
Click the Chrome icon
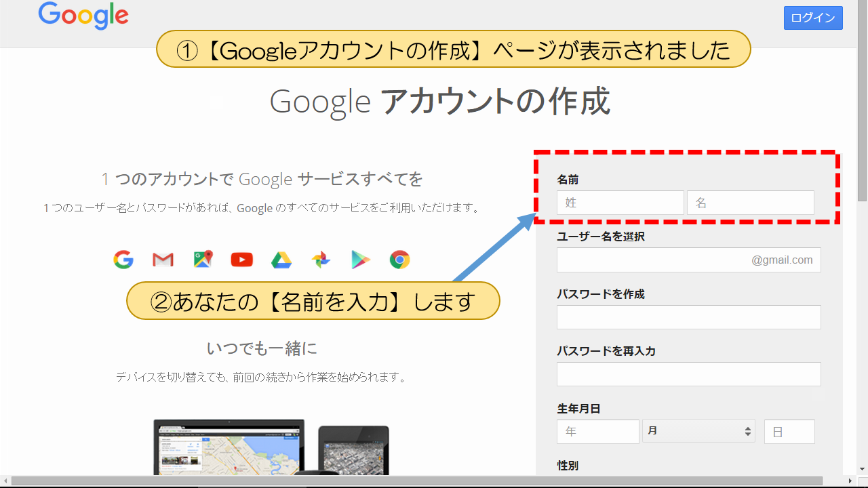click(400, 260)
